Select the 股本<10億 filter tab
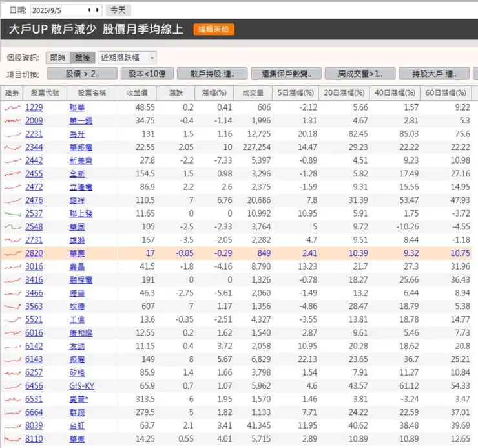The image size is (478, 448). point(147,74)
